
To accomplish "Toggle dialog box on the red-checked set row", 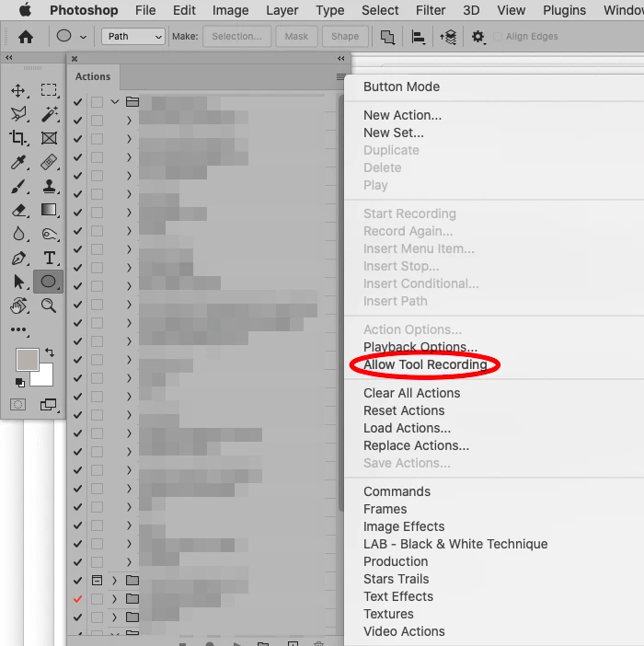I will pyautogui.click(x=97, y=599).
